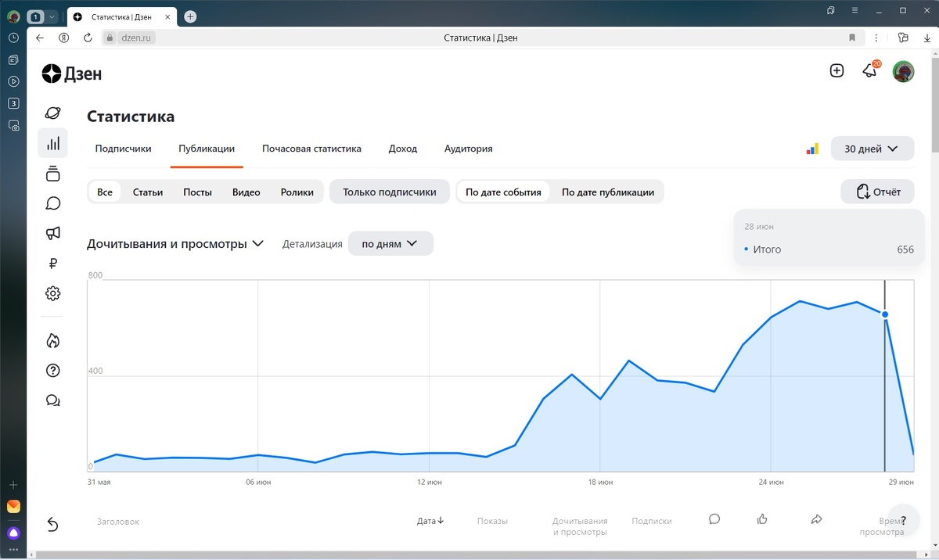
Task: Click the comments column header icon
Action: [x=714, y=519]
